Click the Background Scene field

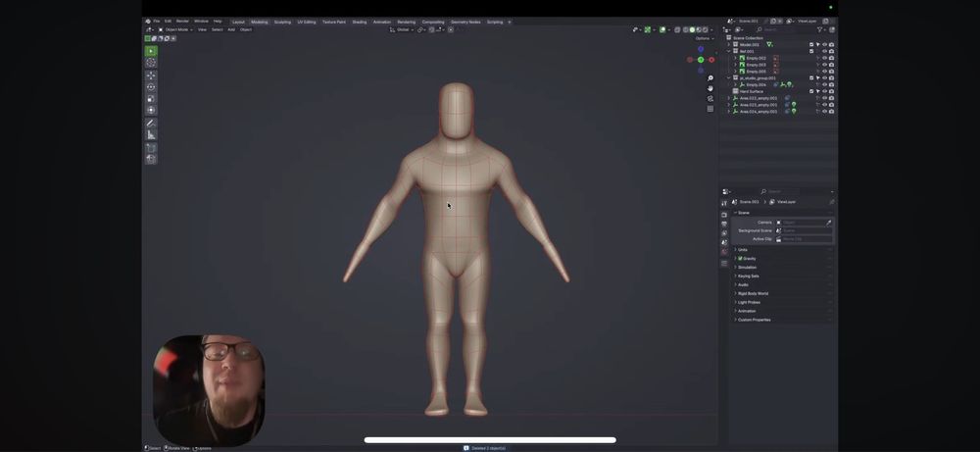click(x=804, y=230)
